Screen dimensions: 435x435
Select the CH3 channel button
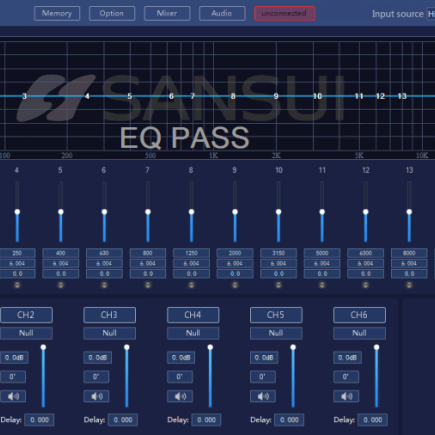pos(109,315)
